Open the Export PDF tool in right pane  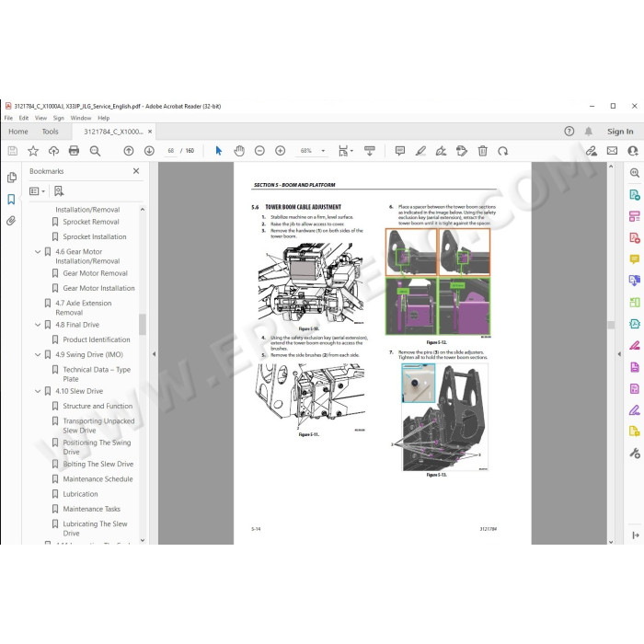pyautogui.click(x=634, y=195)
